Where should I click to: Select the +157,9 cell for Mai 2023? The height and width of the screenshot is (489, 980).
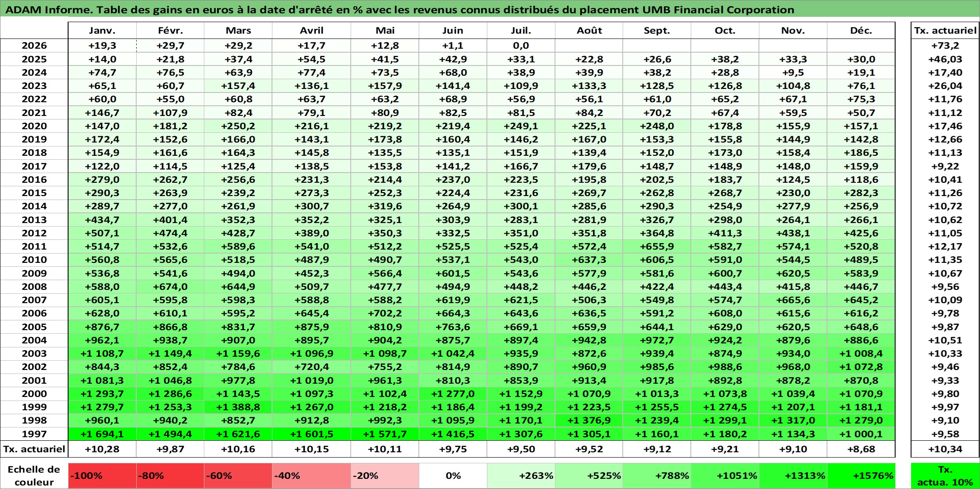point(385,86)
